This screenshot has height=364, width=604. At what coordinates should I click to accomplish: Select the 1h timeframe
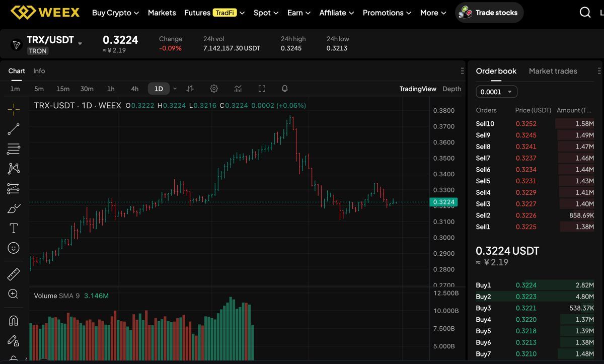(111, 89)
